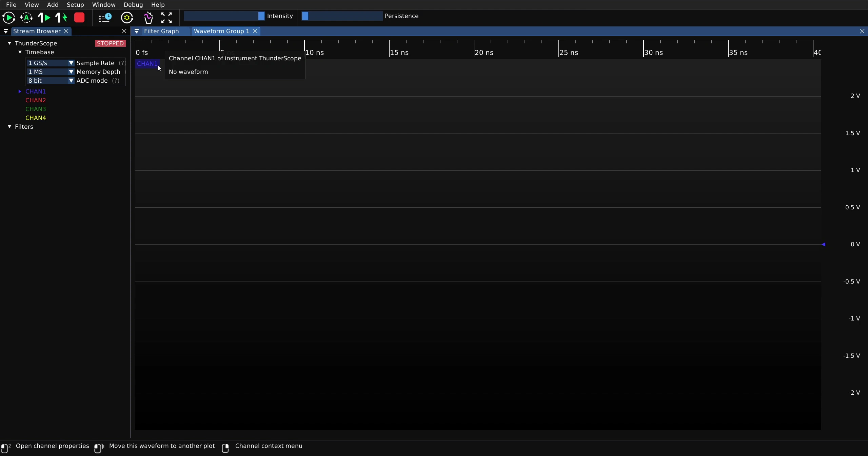868x456 pixels.
Task: Start the normal trigger run button
Action: pyautogui.click(x=9, y=18)
